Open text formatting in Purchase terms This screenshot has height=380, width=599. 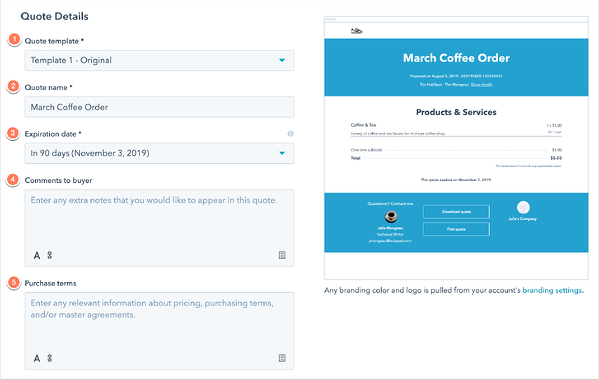tap(37, 358)
